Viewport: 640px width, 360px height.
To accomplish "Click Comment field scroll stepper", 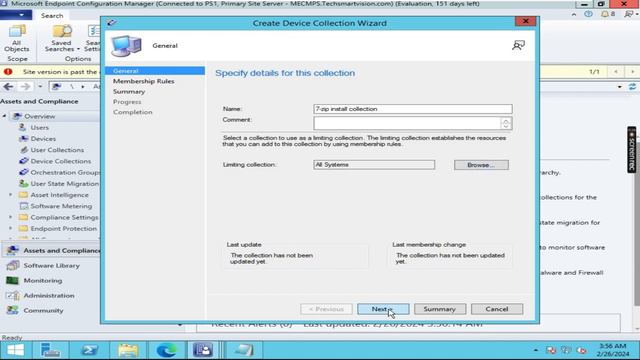I will [x=506, y=123].
